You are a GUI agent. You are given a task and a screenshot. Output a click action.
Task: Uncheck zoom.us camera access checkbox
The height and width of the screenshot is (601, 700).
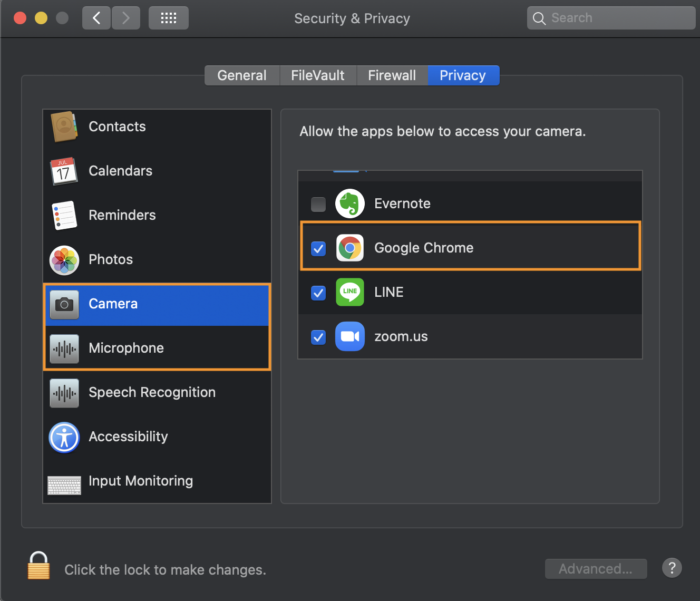coord(318,337)
